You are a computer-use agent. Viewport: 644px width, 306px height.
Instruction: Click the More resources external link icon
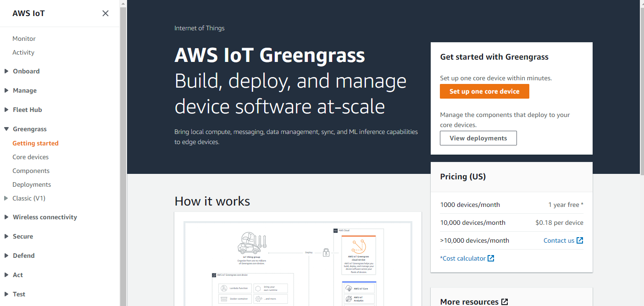click(x=505, y=302)
